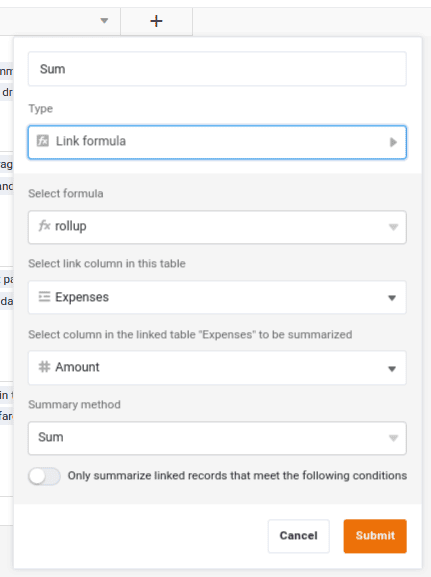Cancel the column creation dialog
The width and height of the screenshot is (431, 577).
[x=298, y=536]
